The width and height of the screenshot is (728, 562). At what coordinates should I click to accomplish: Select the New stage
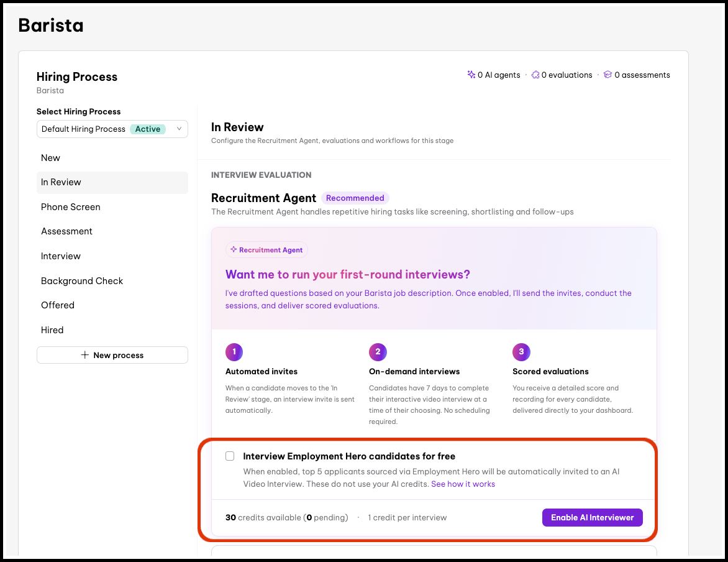112,158
